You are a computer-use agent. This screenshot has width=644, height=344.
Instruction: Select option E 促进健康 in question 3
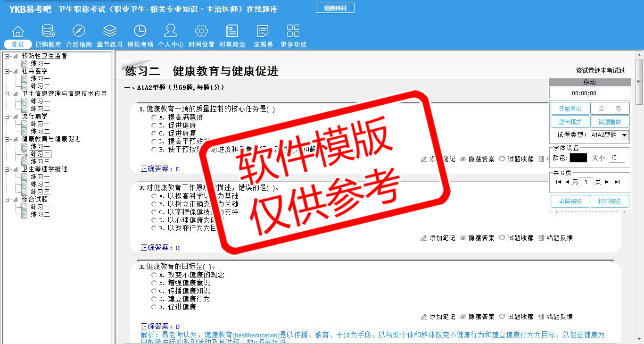tap(154, 307)
